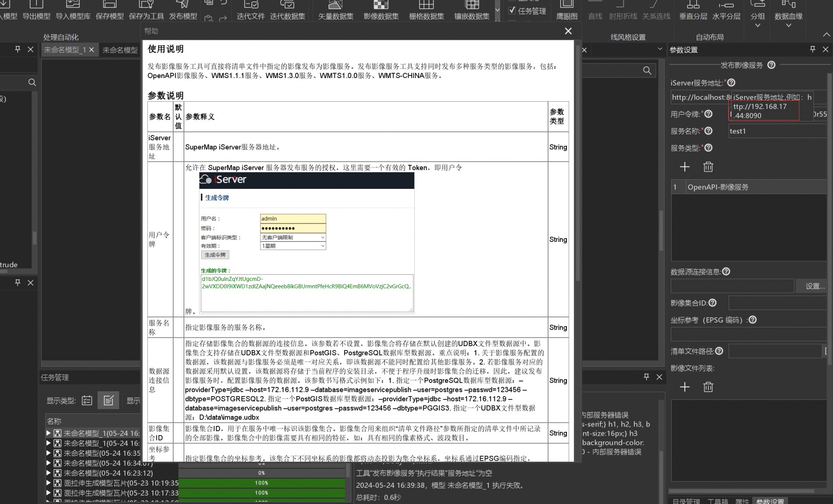This screenshot has height=504, width=833.
Task: Add image file with plus under 影像文件列表
Action: point(684,387)
